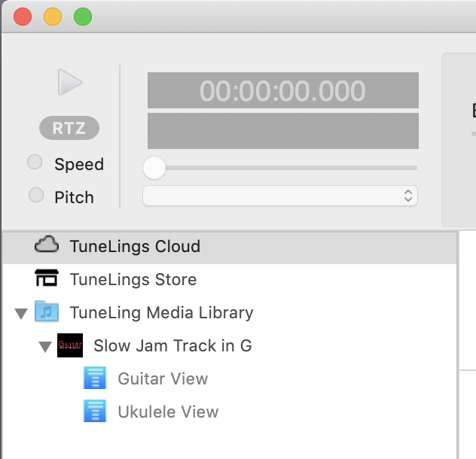The width and height of the screenshot is (476, 459).
Task: Select the TuneLings Cloud row
Action: pos(230,246)
